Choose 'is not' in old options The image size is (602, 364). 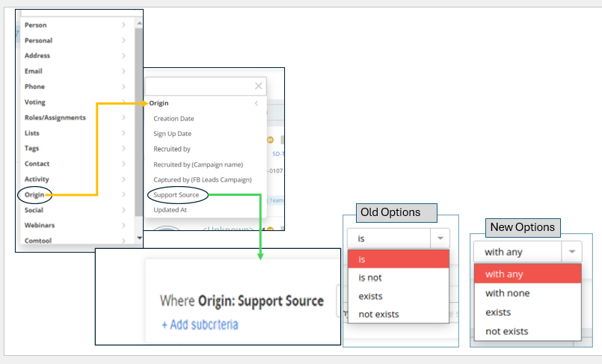[x=370, y=277]
